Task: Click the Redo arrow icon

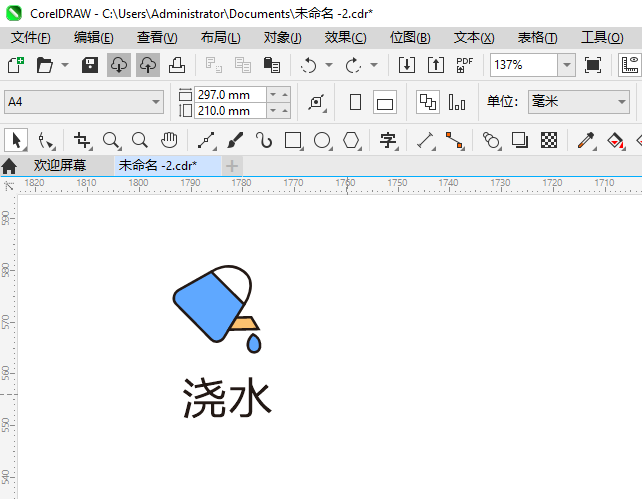Action: [x=353, y=65]
